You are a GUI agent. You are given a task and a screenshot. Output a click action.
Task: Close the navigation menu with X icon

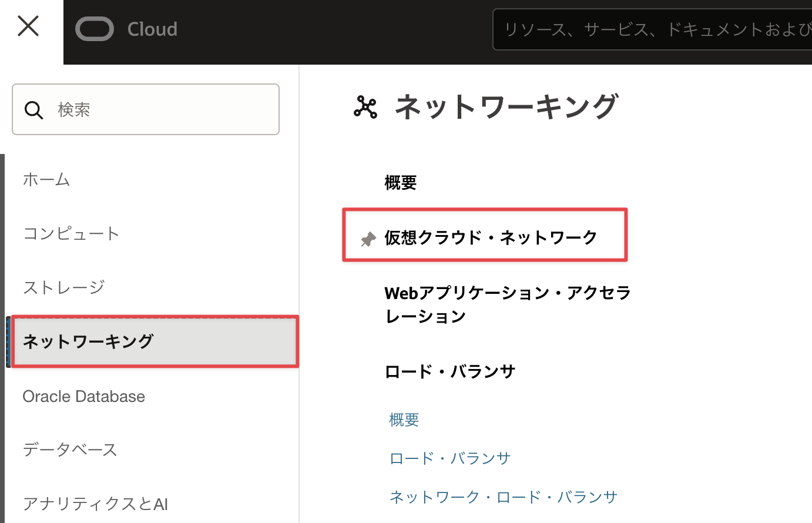[28, 26]
